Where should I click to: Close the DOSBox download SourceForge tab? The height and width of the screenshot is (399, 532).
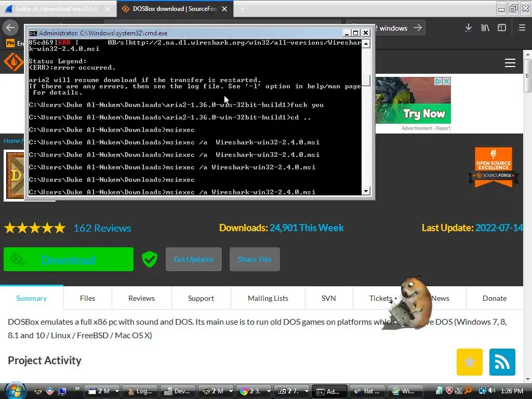pyautogui.click(x=224, y=9)
